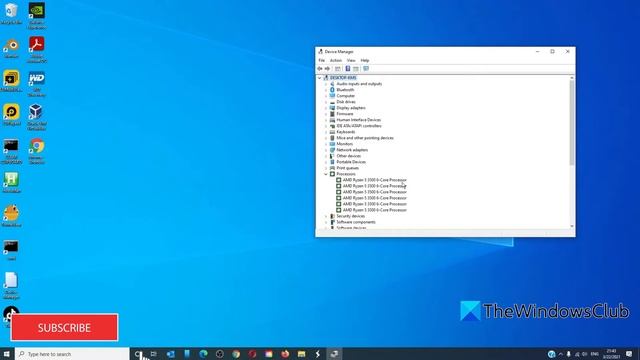Click the Security devices category icon
640x360 pixels.
(332, 216)
